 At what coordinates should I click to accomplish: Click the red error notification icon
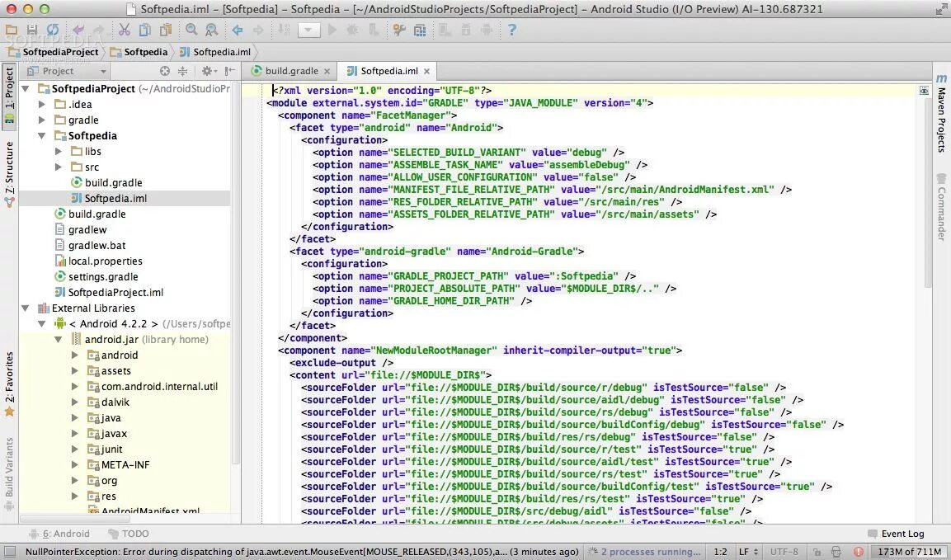858,552
